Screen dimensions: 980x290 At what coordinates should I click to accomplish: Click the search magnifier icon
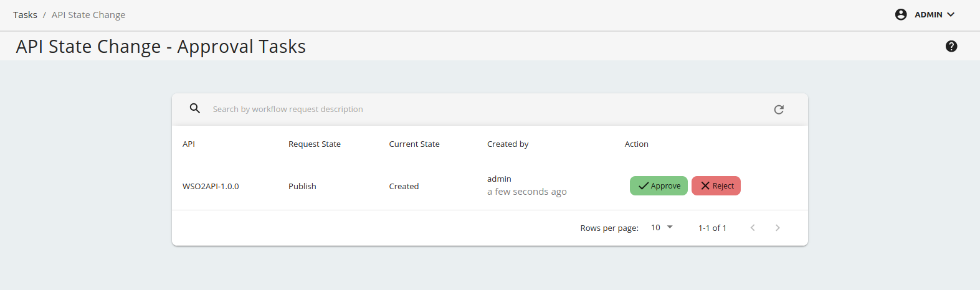pos(195,108)
